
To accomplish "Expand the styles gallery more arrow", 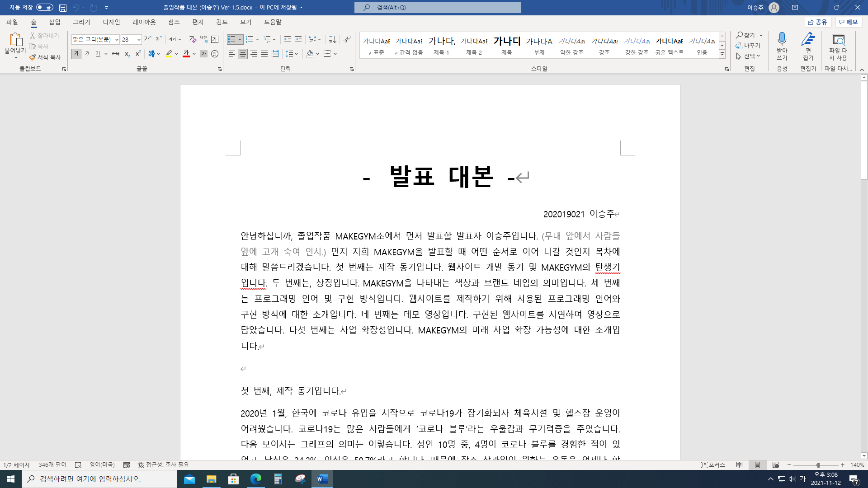I will [722, 54].
